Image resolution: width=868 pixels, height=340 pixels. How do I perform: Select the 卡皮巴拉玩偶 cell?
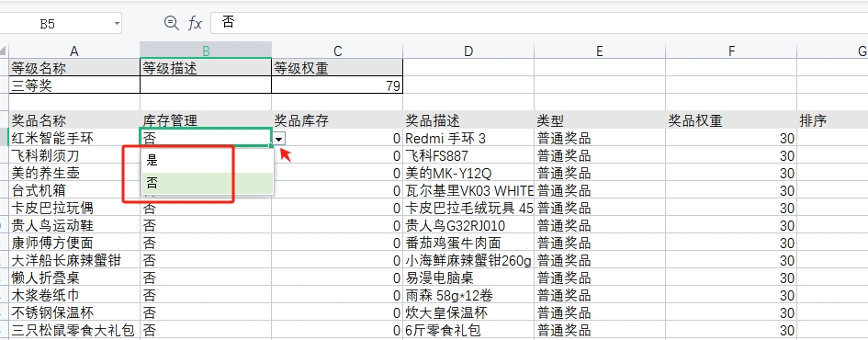click(74, 208)
